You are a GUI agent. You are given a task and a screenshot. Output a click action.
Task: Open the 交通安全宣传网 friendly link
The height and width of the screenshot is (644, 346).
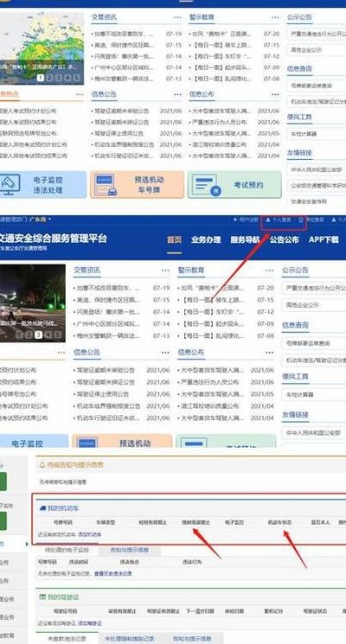(309, 201)
